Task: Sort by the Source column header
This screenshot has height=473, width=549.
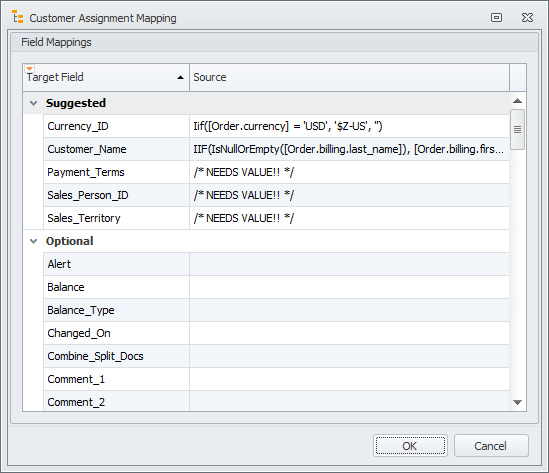Action: pos(349,77)
